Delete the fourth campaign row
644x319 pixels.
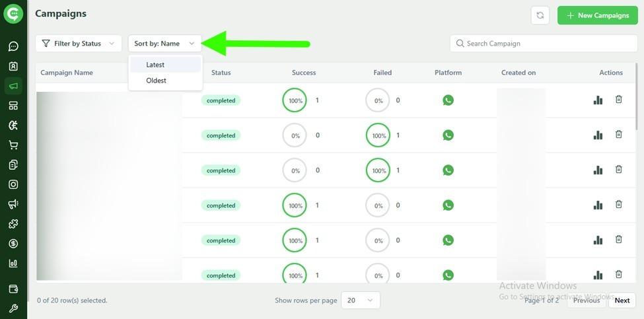[618, 204]
